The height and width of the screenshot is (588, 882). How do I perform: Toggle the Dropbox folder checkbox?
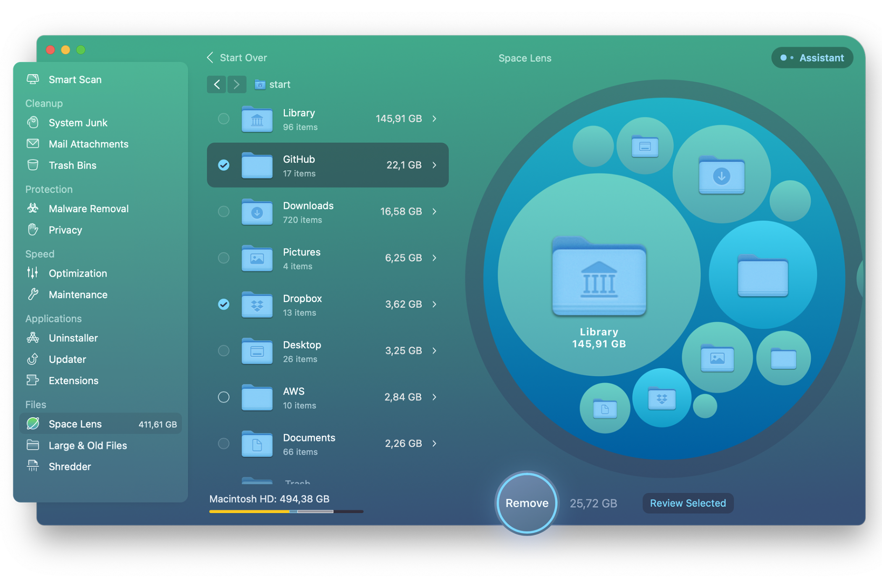click(223, 304)
